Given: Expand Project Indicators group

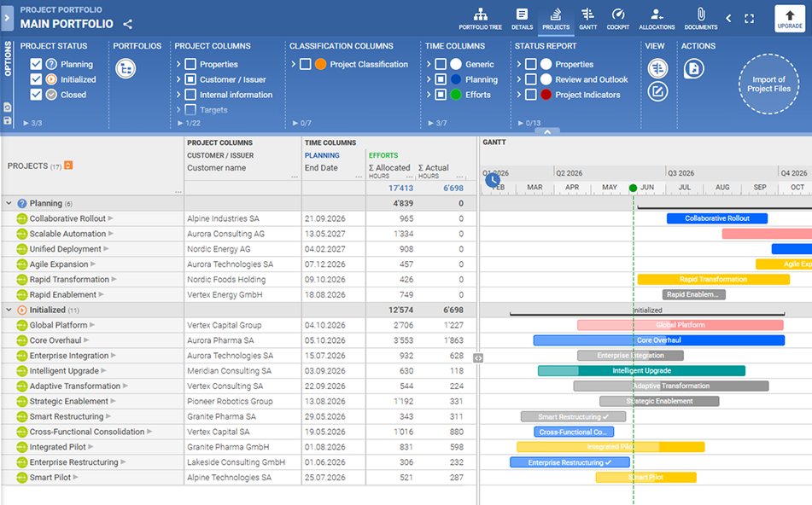Looking at the screenshot, I should pos(518,94).
